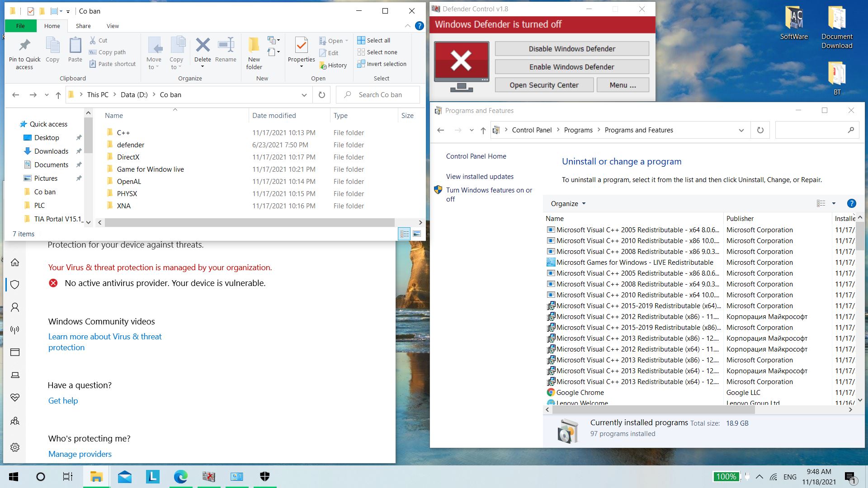Click the Search Co ban box
The image size is (868, 488).
[x=378, y=94]
